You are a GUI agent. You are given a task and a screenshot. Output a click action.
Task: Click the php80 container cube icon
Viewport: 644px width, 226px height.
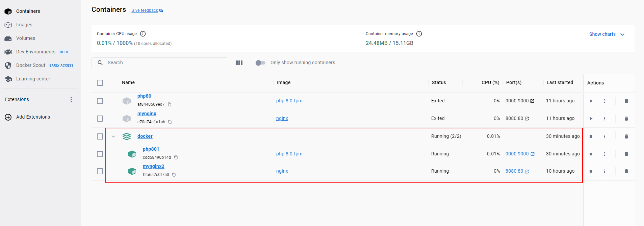[127, 101]
